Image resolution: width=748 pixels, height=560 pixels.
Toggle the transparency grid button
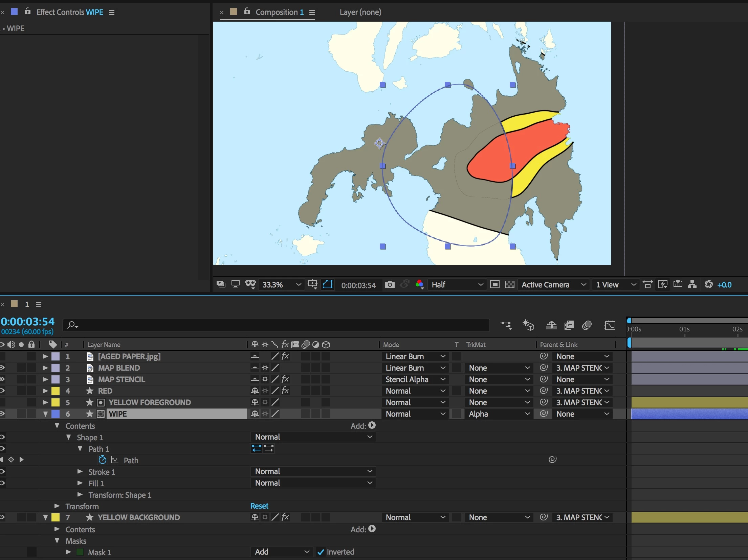click(x=509, y=284)
